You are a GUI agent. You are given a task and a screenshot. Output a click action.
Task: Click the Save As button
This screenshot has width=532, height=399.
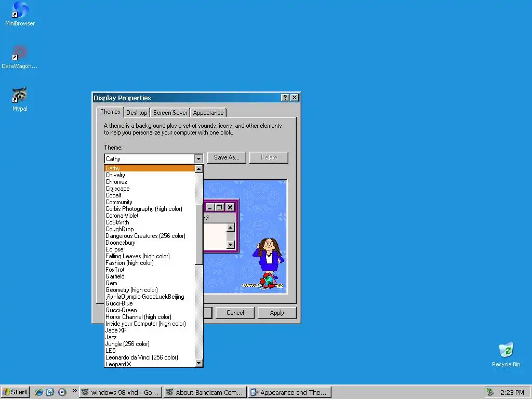[x=227, y=157]
